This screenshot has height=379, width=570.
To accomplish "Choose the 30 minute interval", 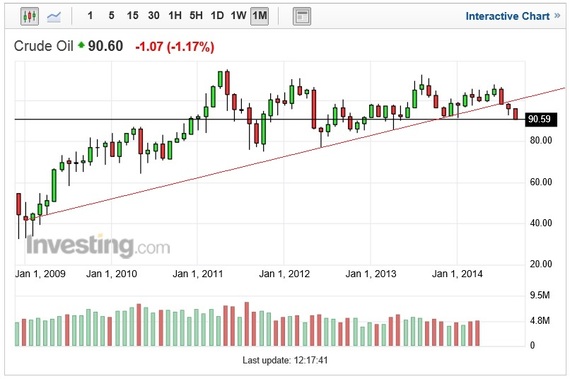I will tap(153, 16).
